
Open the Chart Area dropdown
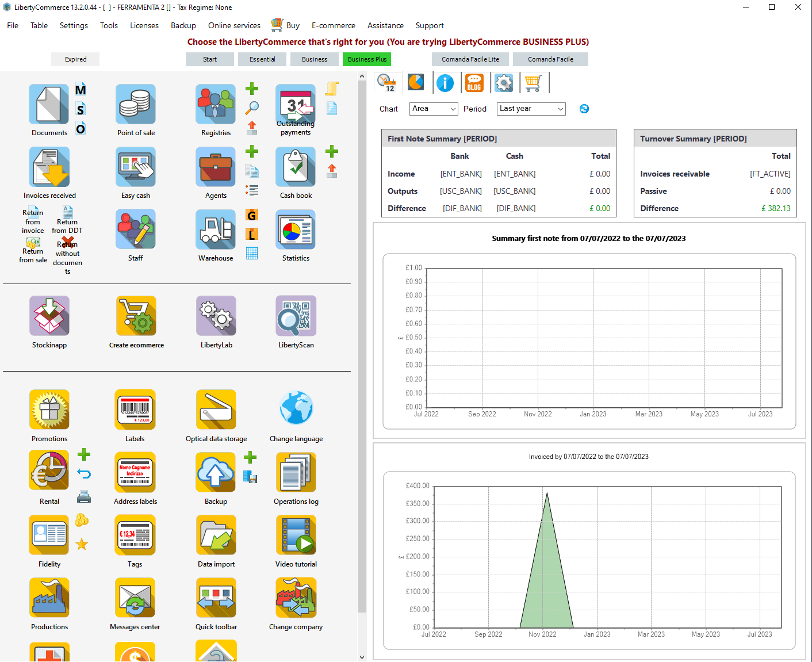click(434, 109)
